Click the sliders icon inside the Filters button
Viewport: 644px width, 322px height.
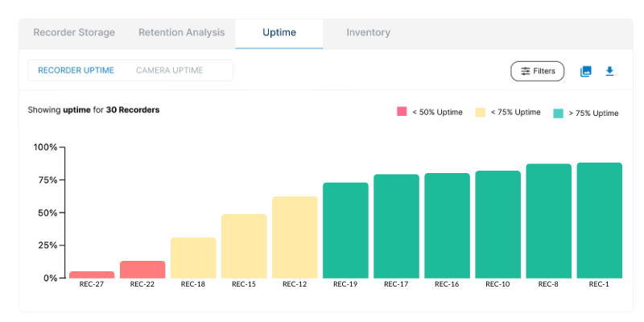point(525,71)
